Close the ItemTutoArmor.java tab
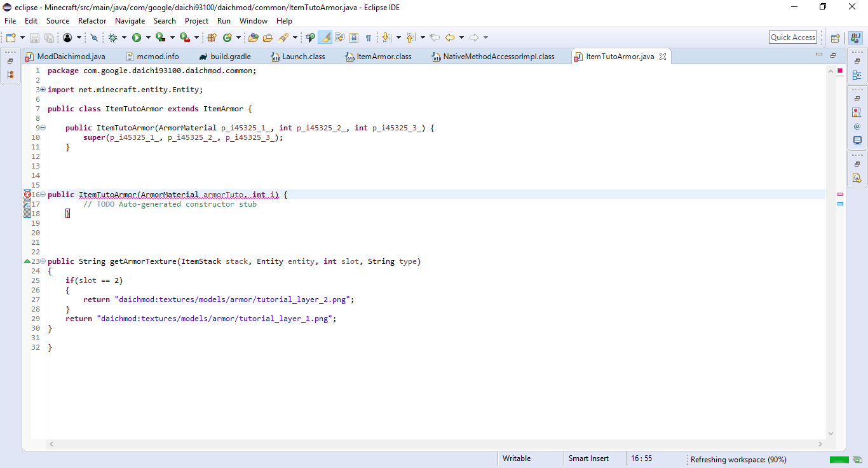The height and width of the screenshot is (468, 868). pyautogui.click(x=663, y=57)
